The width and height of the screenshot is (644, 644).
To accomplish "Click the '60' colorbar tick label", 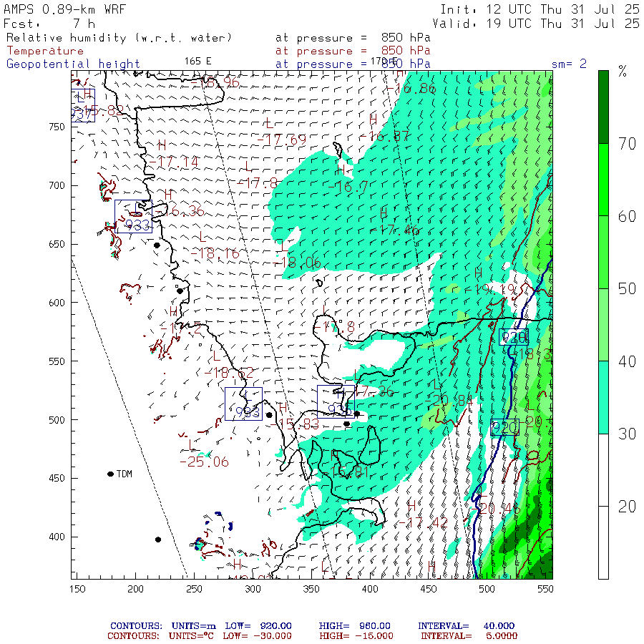I will tap(627, 216).
